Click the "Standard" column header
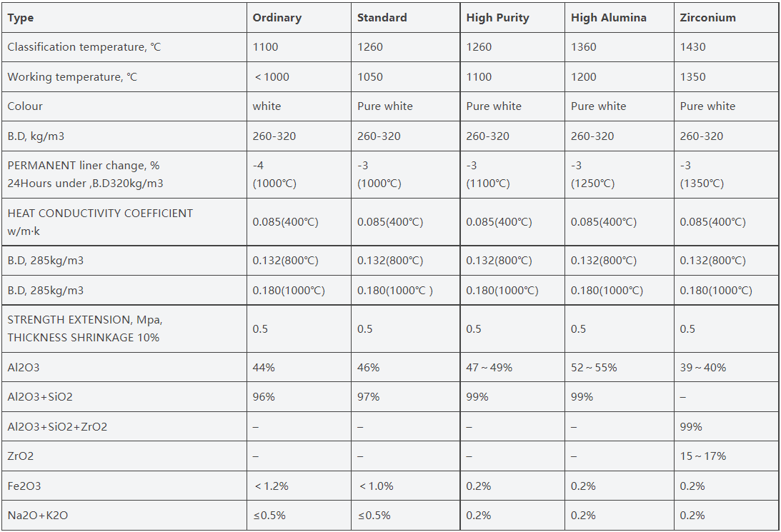 382,18
